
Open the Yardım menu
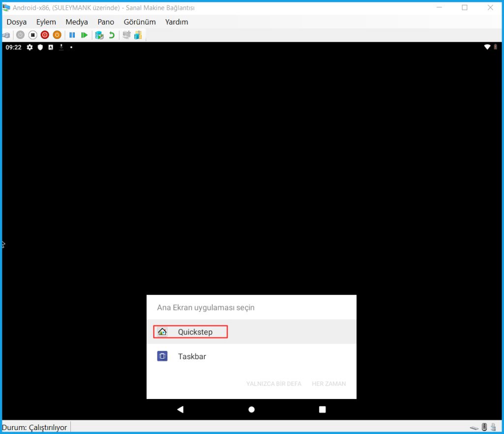click(177, 22)
